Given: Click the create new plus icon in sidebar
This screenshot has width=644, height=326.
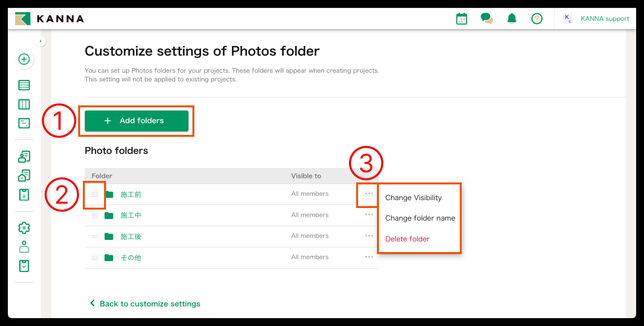Looking at the screenshot, I should (24, 59).
